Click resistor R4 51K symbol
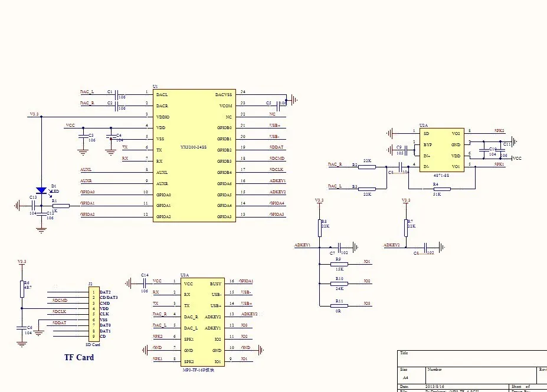The image size is (547, 392). [442, 189]
